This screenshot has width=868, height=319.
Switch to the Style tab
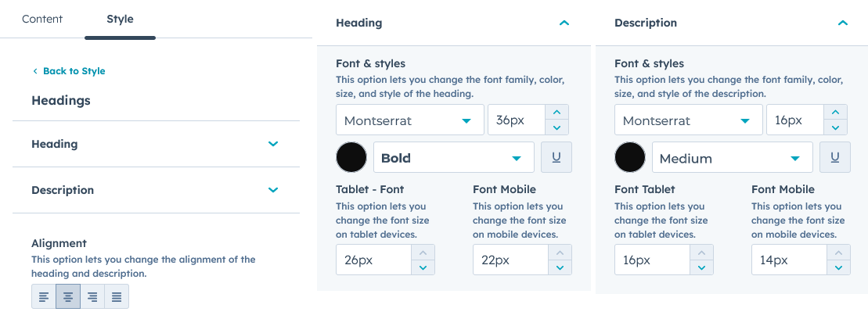pos(120,19)
